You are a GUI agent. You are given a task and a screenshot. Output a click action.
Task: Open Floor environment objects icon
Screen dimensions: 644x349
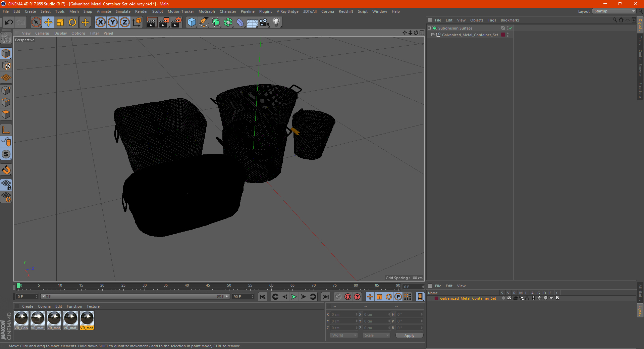coord(252,22)
